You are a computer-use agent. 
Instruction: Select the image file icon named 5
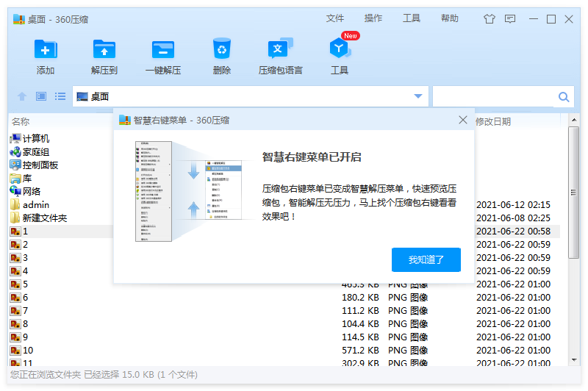coord(15,284)
